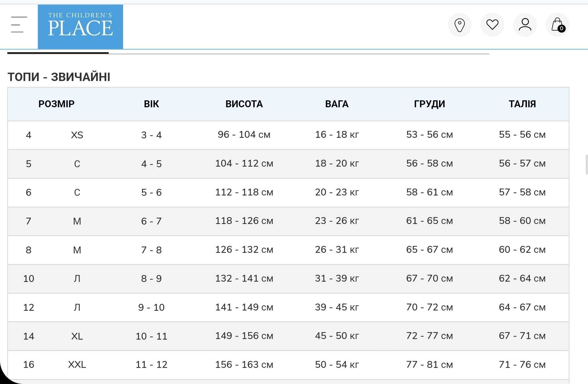Click the 141 - 149 см height cell
Image resolution: width=588 pixels, height=384 pixels.
click(x=244, y=307)
